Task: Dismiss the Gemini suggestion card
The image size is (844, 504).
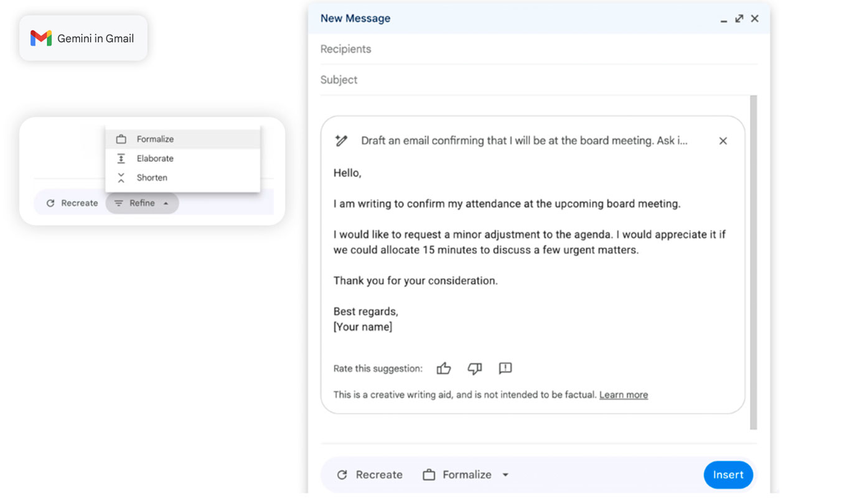Action: pyautogui.click(x=723, y=141)
